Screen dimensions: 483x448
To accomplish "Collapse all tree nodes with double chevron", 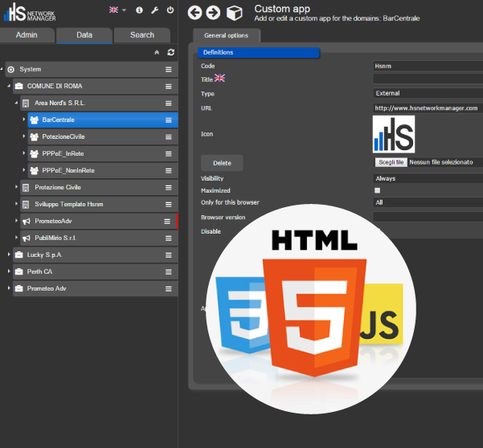I will point(157,52).
